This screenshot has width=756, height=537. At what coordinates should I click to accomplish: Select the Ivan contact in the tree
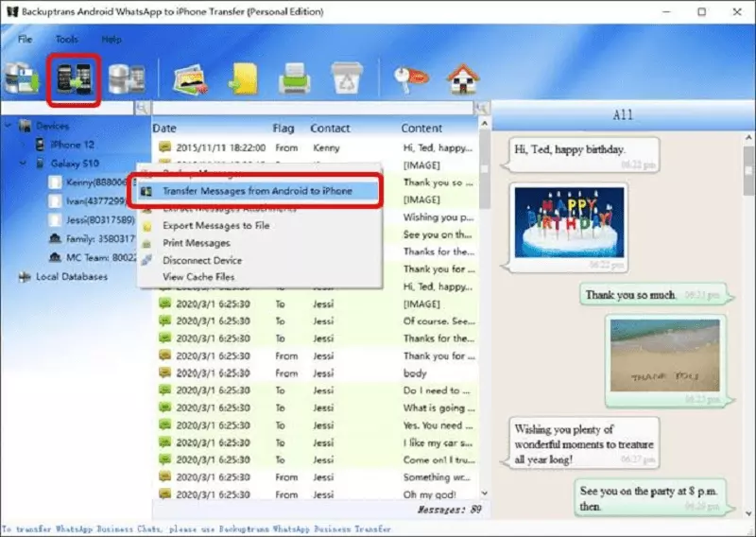click(96, 201)
